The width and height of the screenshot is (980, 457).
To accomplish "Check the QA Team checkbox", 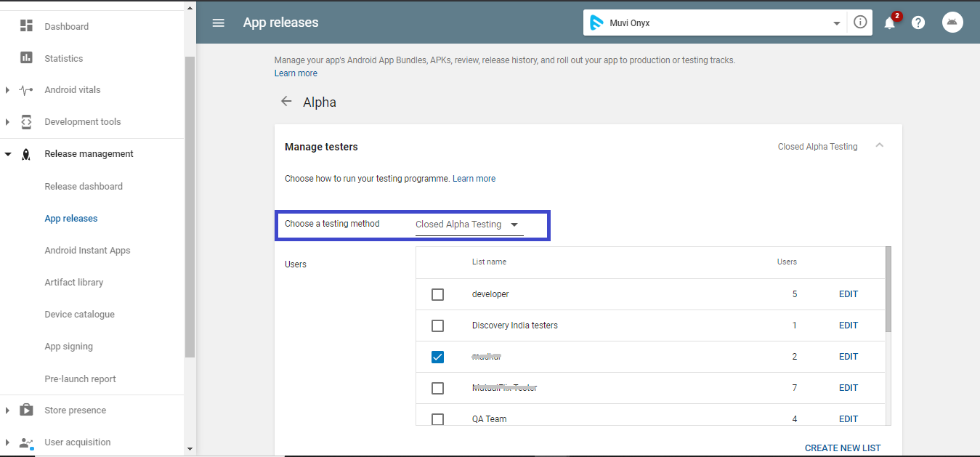I will point(437,419).
